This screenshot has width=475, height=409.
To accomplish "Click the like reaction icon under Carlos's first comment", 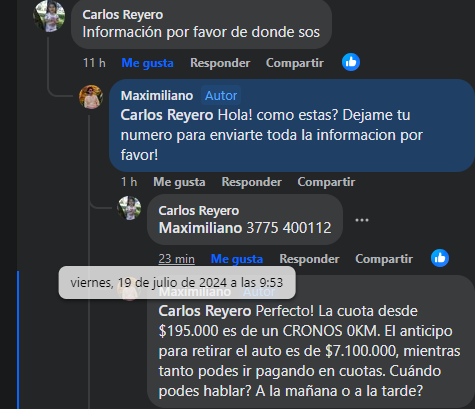I will click(x=351, y=62).
